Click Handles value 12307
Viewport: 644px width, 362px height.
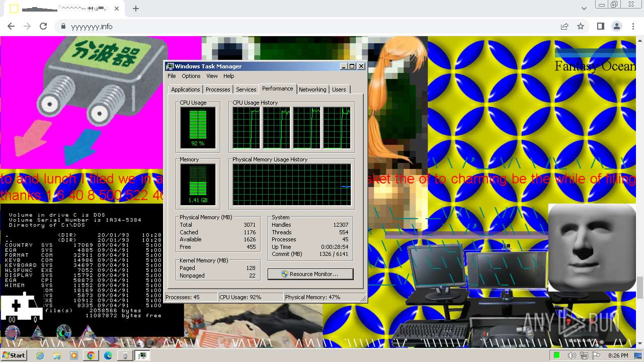point(341,225)
